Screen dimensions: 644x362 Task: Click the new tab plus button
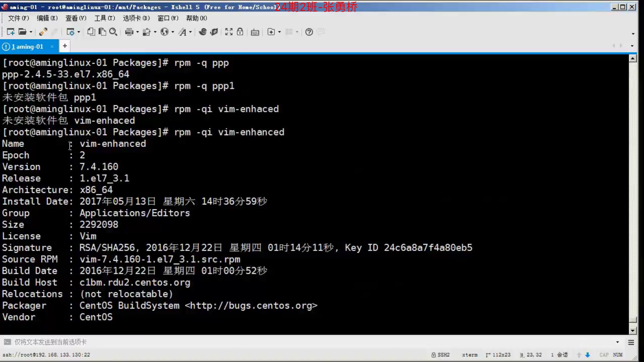tap(64, 46)
